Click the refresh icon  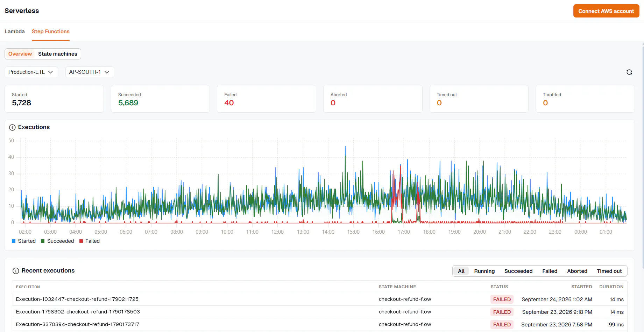pyautogui.click(x=629, y=72)
